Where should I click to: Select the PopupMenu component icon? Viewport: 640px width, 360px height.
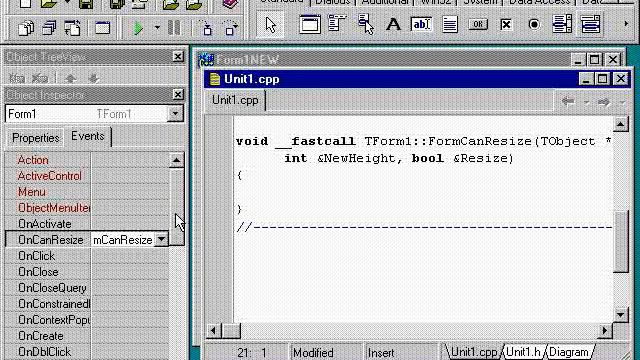pyautogui.click(x=366, y=24)
